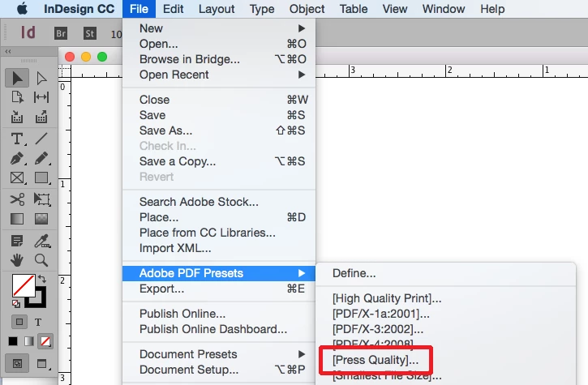Choose Save a Copy...
The image size is (588, 385).
click(219, 161)
